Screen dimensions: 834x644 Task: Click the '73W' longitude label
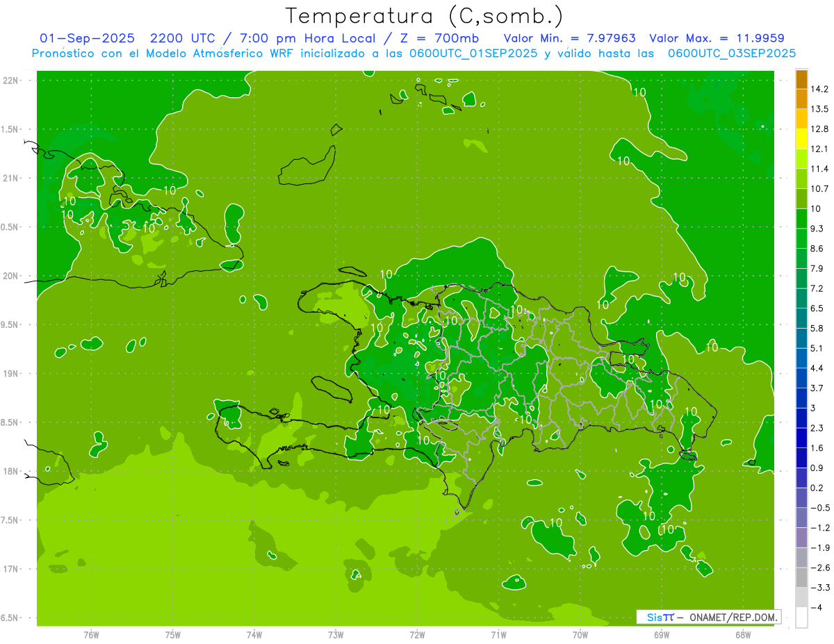click(336, 634)
